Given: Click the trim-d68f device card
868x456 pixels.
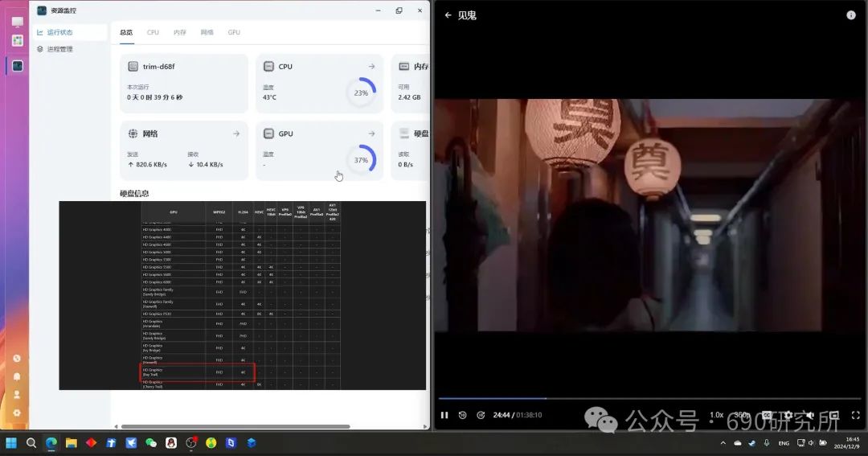Looking at the screenshot, I should click(x=184, y=84).
